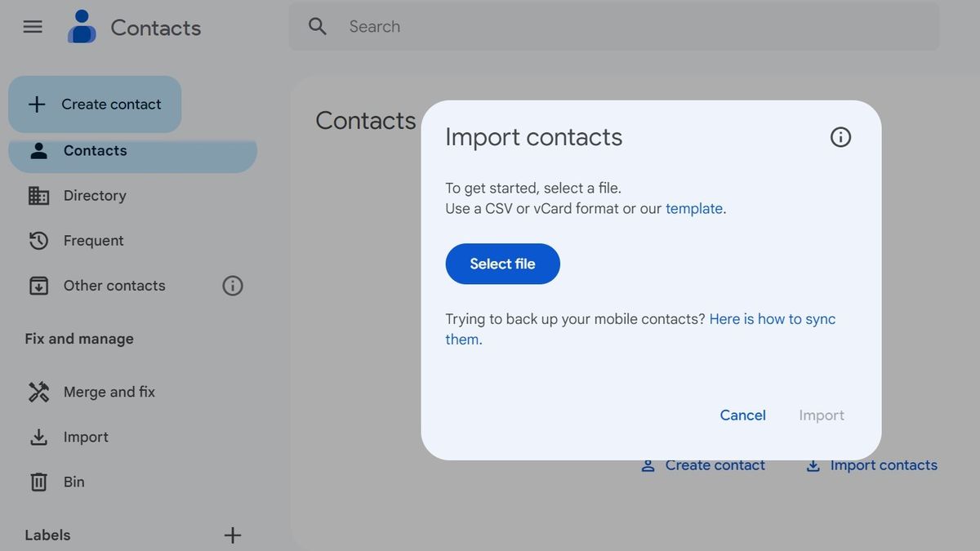Screen dimensions: 980x551
Task: Open the info icon in Import contacts dialog
Action: click(x=840, y=136)
